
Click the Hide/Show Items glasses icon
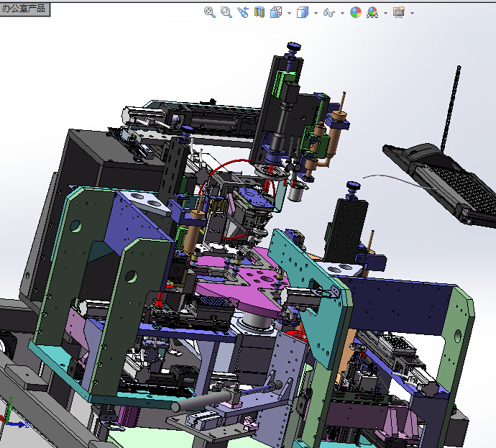coord(330,12)
